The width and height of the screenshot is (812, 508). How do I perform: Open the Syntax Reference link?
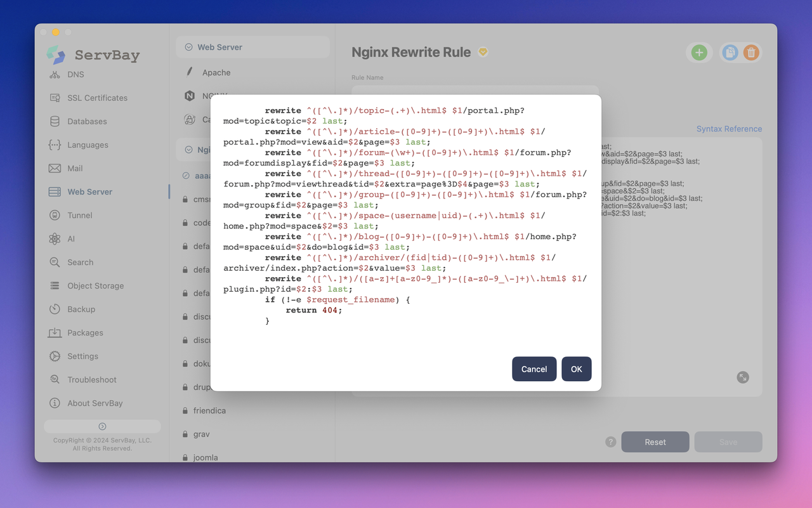click(x=730, y=129)
